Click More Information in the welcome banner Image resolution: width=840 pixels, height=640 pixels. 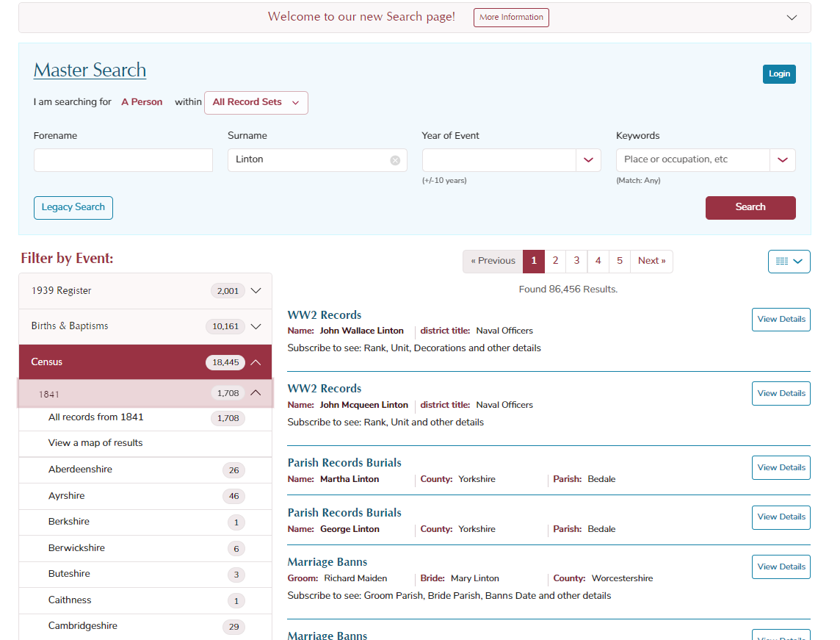pyautogui.click(x=511, y=17)
